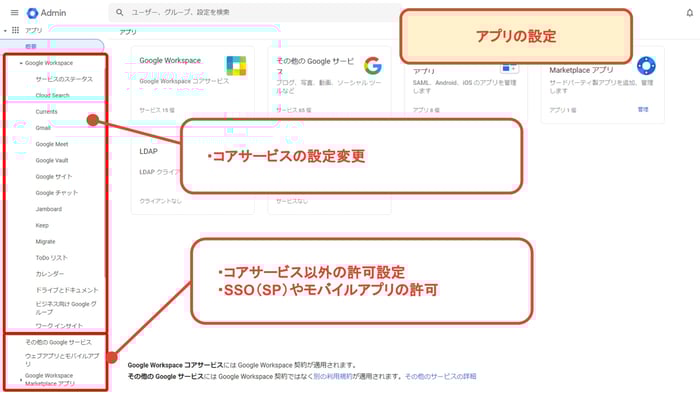
Task: Open サービスのステータス in sidebar
Action: pyautogui.click(x=64, y=79)
